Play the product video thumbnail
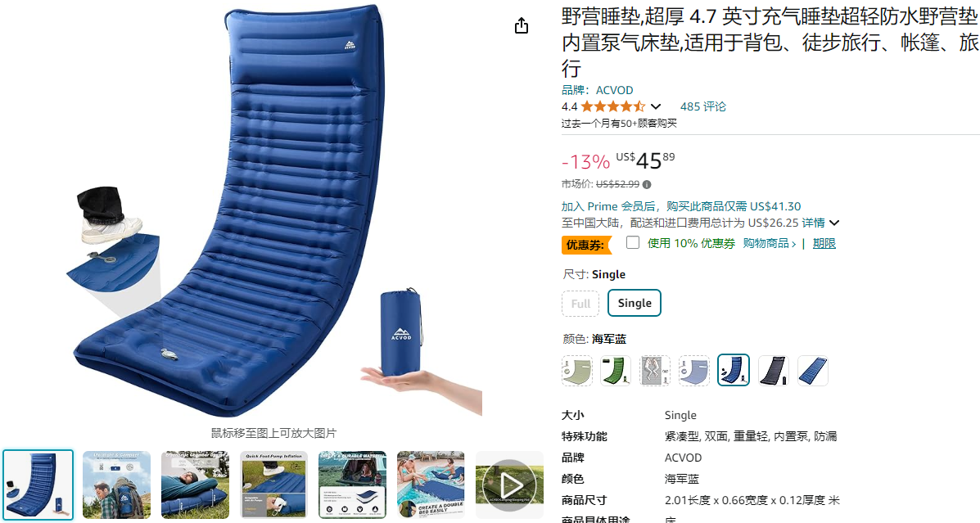Screen dimensions: 980x523 coord(509,485)
